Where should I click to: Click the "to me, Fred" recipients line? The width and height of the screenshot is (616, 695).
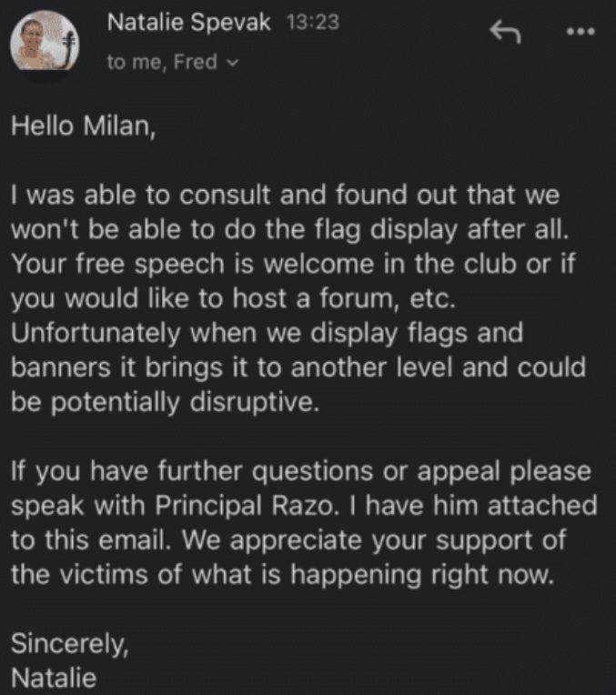pos(162,62)
